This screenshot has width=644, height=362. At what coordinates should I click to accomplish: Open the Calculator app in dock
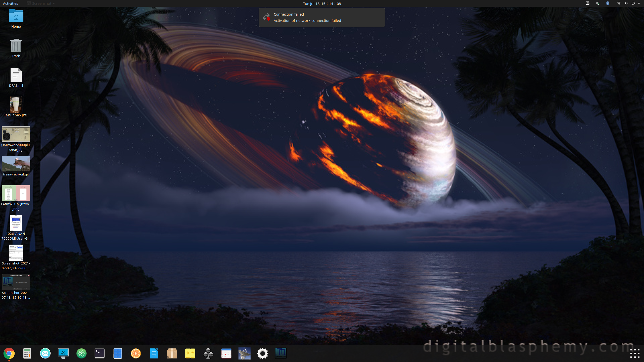click(x=27, y=353)
